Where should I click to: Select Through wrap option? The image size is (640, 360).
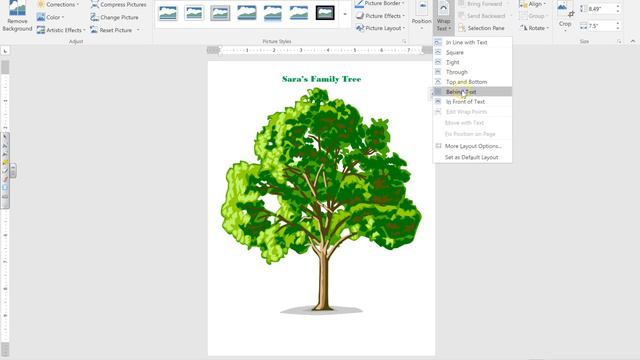472,72
